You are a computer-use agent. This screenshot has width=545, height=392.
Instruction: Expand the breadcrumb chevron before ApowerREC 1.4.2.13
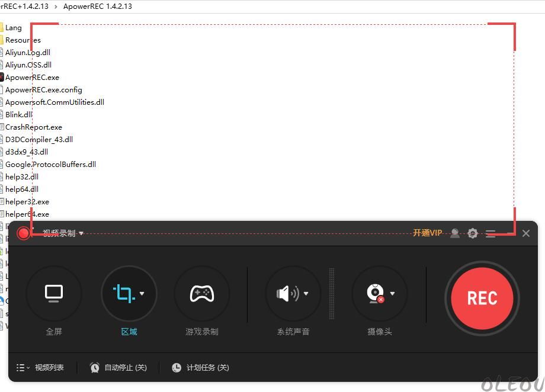[56, 7]
